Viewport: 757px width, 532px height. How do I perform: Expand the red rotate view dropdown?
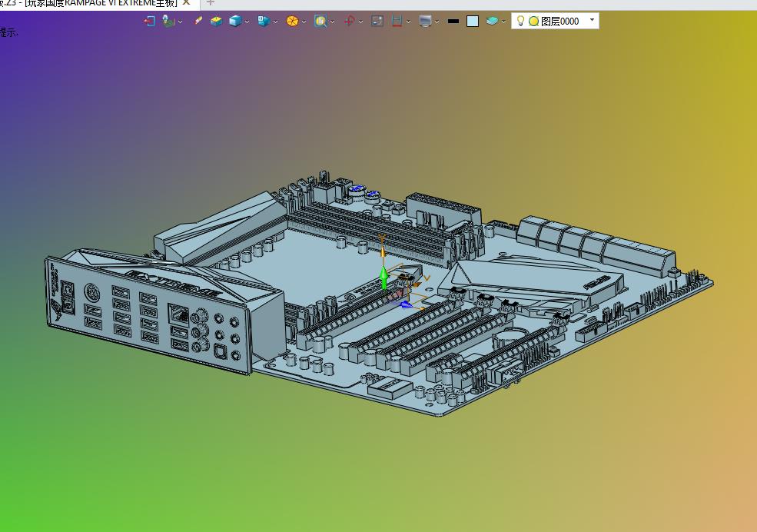(361, 22)
